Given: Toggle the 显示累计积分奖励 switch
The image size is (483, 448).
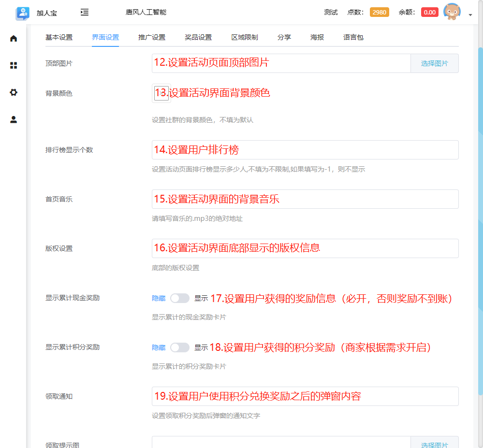Looking at the screenshot, I should click(x=180, y=347).
